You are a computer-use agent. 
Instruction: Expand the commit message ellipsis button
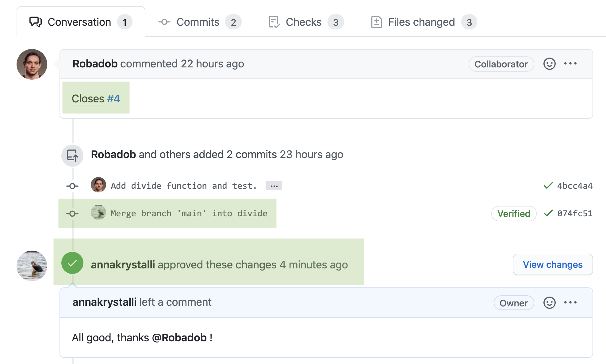(274, 186)
